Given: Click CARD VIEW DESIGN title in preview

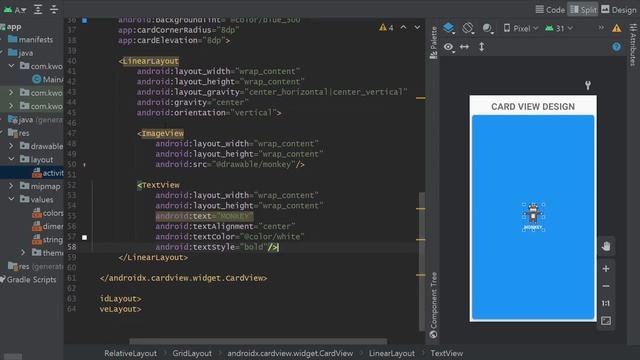Looking at the screenshot, I should coord(533,107).
